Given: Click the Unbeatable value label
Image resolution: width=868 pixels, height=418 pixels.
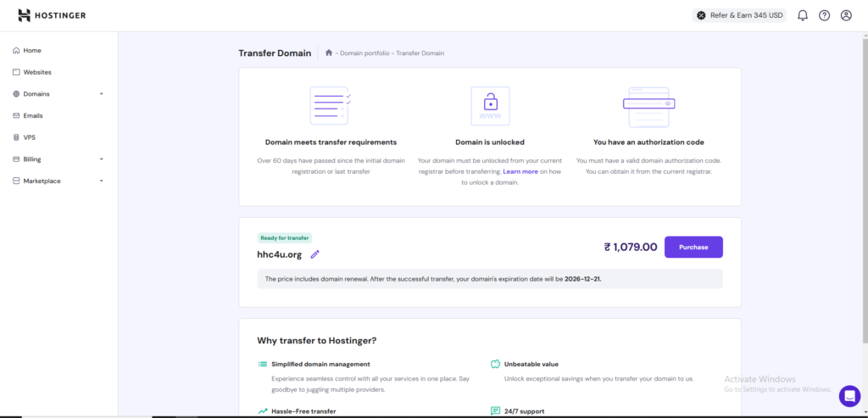Looking at the screenshot, I should [531, 365].
